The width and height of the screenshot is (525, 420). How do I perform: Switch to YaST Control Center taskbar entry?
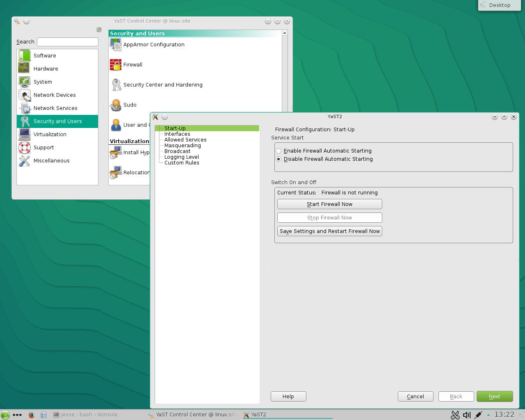[x=193, y=415]
